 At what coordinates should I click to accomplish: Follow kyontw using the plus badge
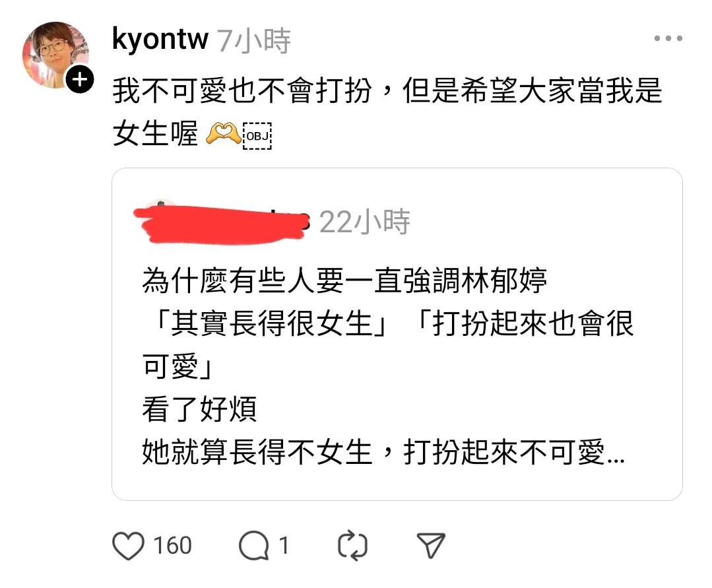[80, 80]
